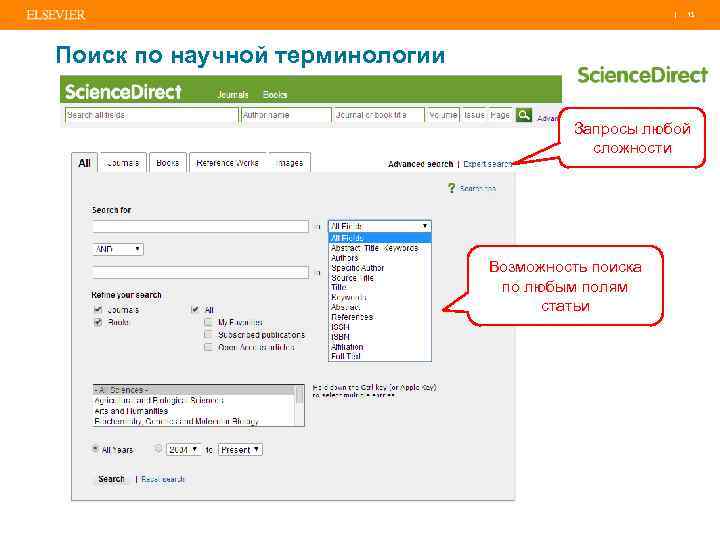The image size is (720, 540).
Task: Open Journals in the green header
Action: click(x=233, y=94)
